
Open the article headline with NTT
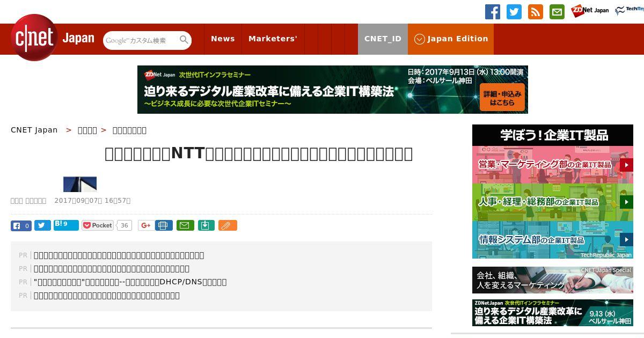point(259,154)
